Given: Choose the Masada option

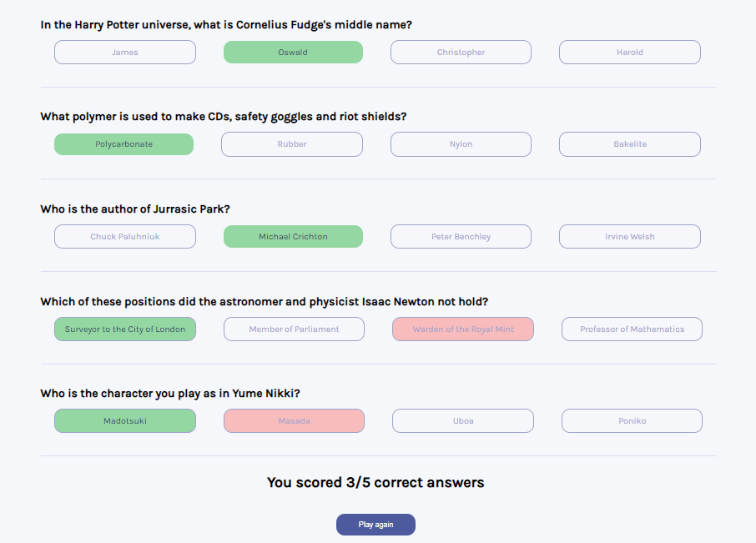Looking at the screenshot, I should tap(294, 420).
